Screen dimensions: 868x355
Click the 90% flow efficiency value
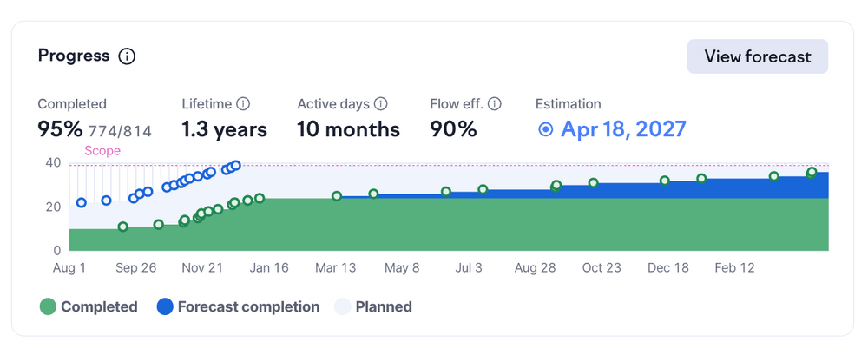point(453,130)
